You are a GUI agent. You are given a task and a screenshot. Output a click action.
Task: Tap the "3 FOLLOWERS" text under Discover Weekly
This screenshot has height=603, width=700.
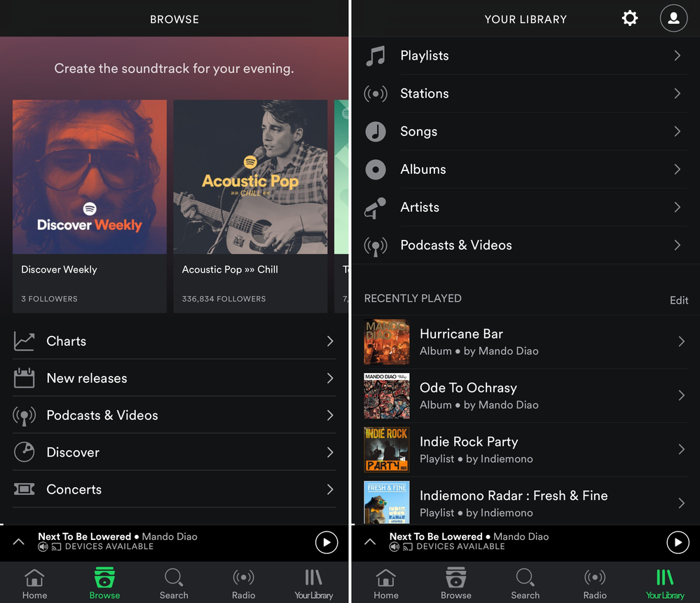[49, 299]
